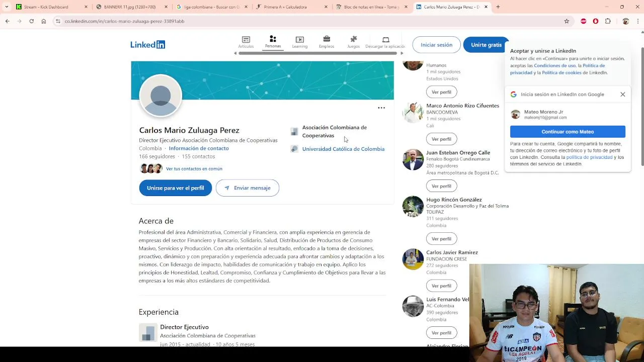Image resolution: width=644 pixels, height=362 pixels.
Task: Click Juan Esteban Orrego Calle name
Action: pyautogui.click(x=458, y=152)
